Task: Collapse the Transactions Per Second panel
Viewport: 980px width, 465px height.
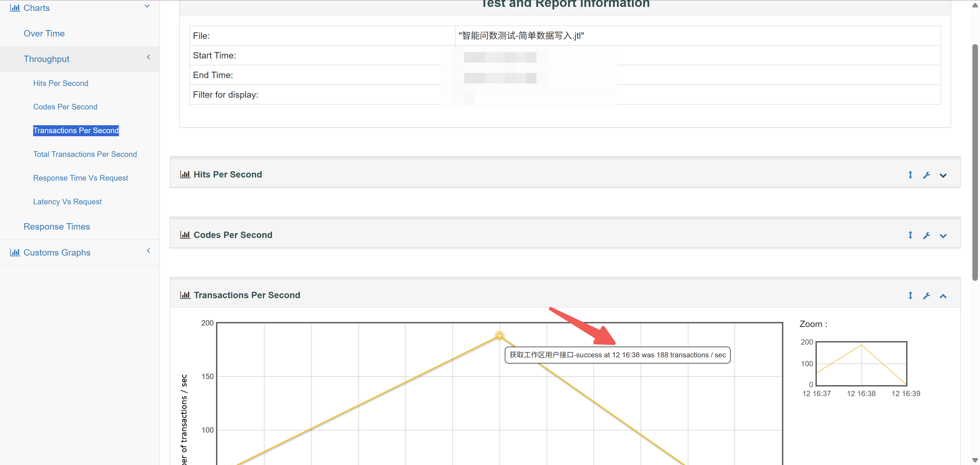Action: coord(943,296)
